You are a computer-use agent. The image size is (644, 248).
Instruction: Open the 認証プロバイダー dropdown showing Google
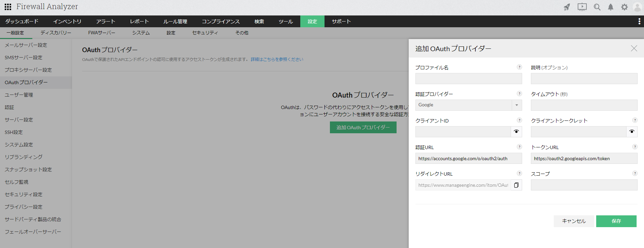tap(469, 105)
